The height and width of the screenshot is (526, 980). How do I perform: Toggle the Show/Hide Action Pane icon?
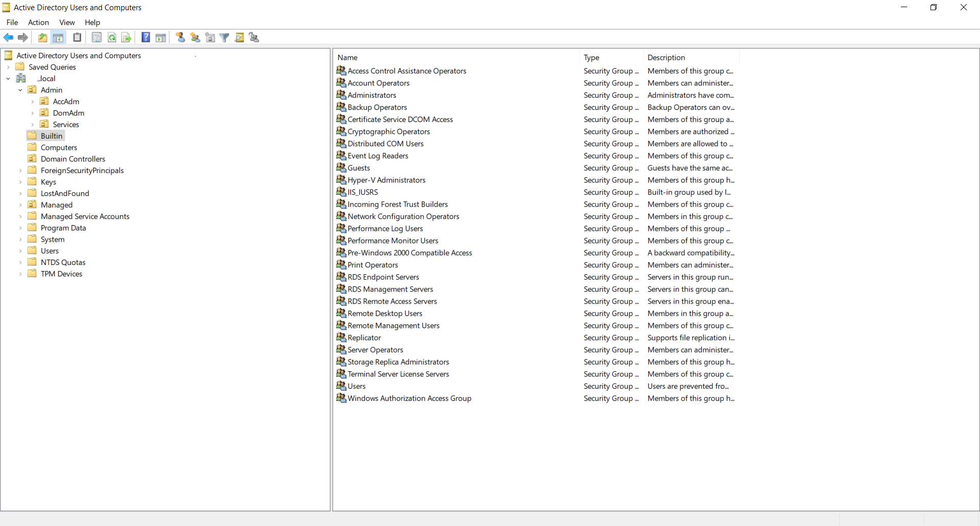(161, 37)
